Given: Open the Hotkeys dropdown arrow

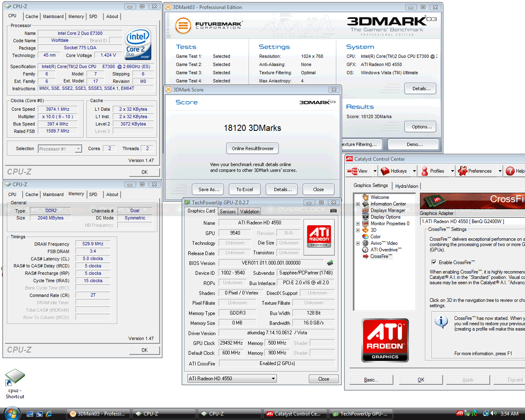Looking at the screenshot, I should point(414,171).
